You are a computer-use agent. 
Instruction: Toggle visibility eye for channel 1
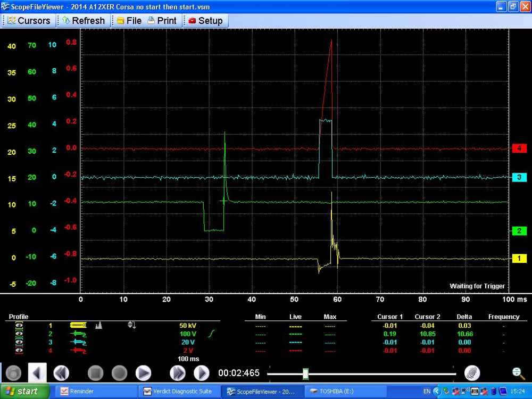(x=20, y=325)
